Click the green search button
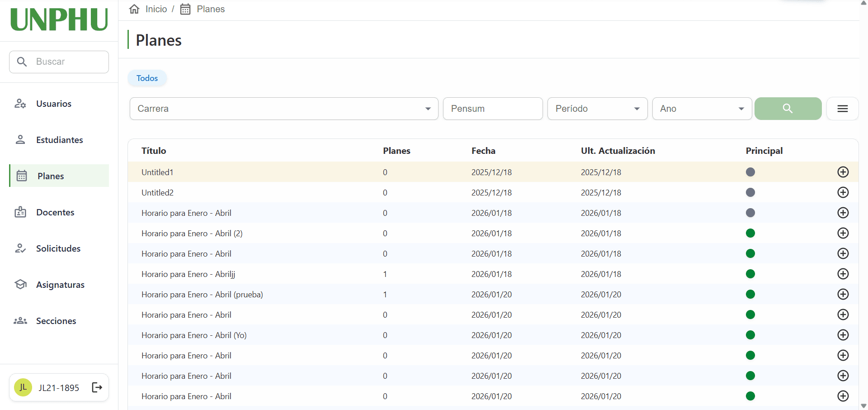 [x=788, y=109]
